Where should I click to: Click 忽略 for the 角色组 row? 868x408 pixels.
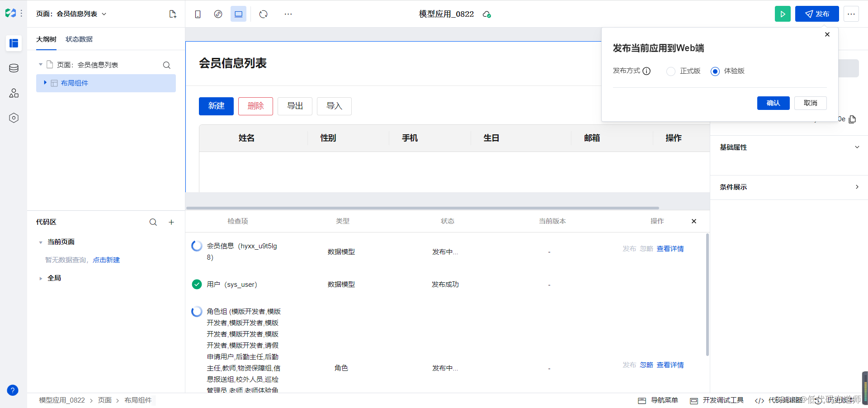click(x=646, y=365)
